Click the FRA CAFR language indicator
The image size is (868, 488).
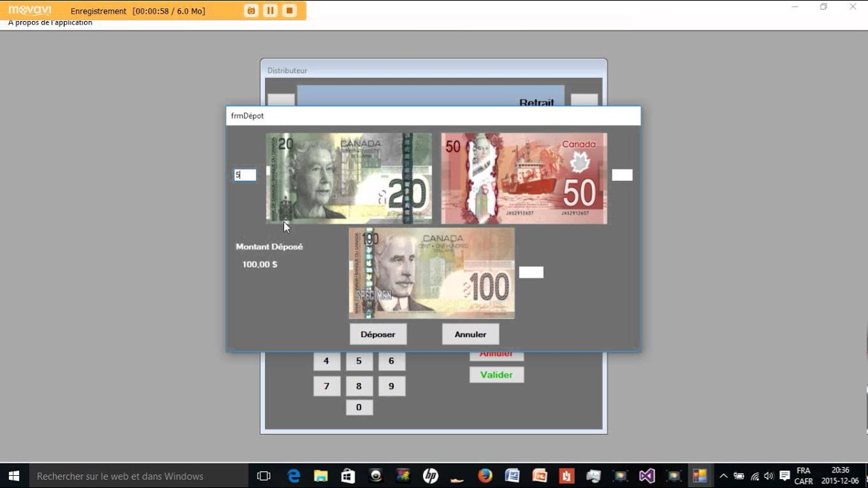tap(804, 476)
